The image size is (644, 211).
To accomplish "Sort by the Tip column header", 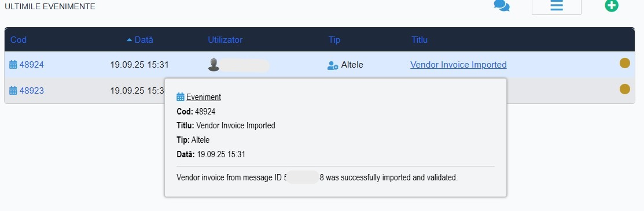I will [334, 40].
